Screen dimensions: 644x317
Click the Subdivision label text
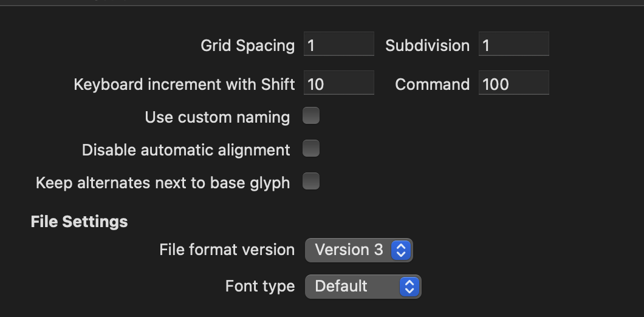[x=427, y=46]
